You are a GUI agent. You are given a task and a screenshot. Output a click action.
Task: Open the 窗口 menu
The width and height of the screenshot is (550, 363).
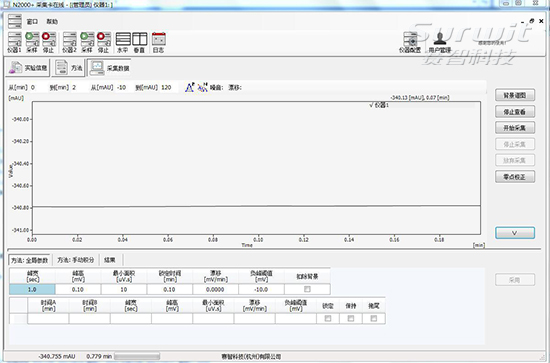pos(32,22)
